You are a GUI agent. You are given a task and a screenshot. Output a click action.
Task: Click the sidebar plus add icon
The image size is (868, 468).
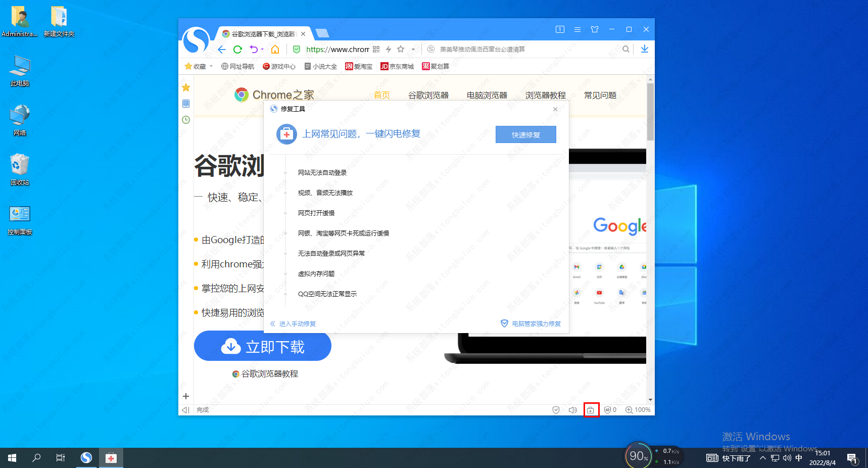pos(186,396)
